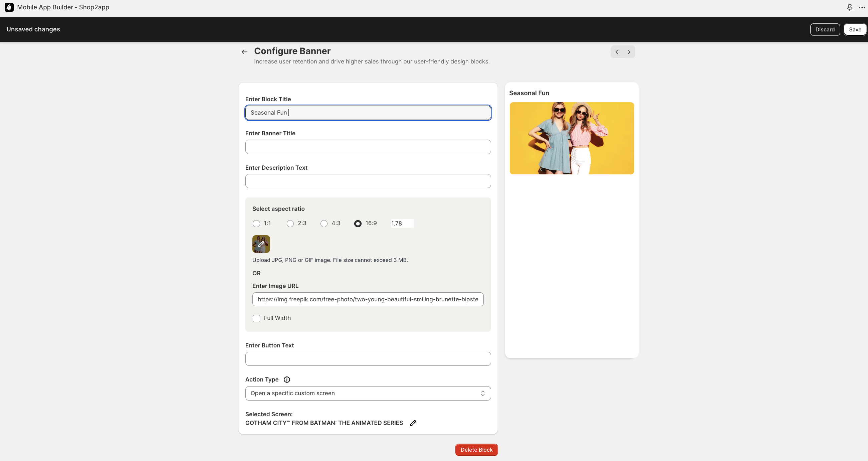868x461 pixels.
Task: Select the 4:3 aspect ratio
Action: (x=324, y=223)
